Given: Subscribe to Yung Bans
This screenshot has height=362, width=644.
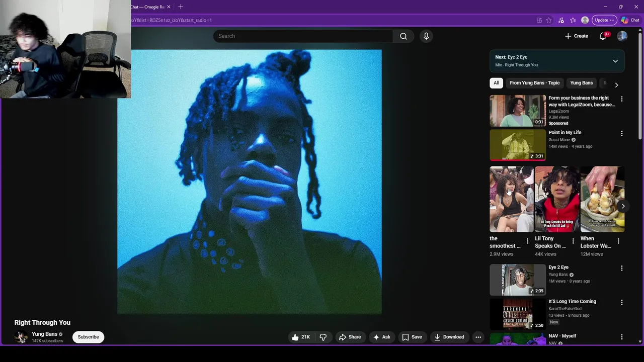Looking at the screenshot, I should click(88, 337).
